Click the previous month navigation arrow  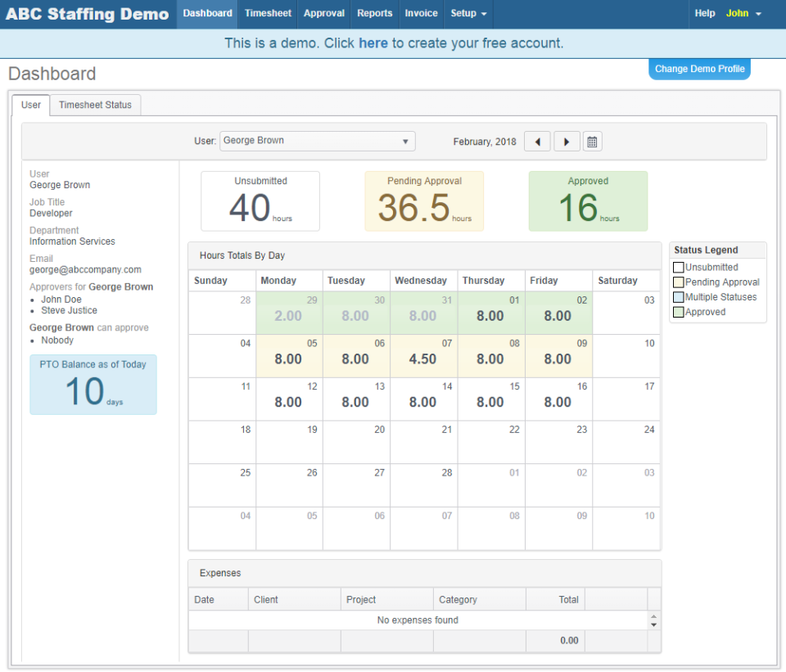click(537, 141)
